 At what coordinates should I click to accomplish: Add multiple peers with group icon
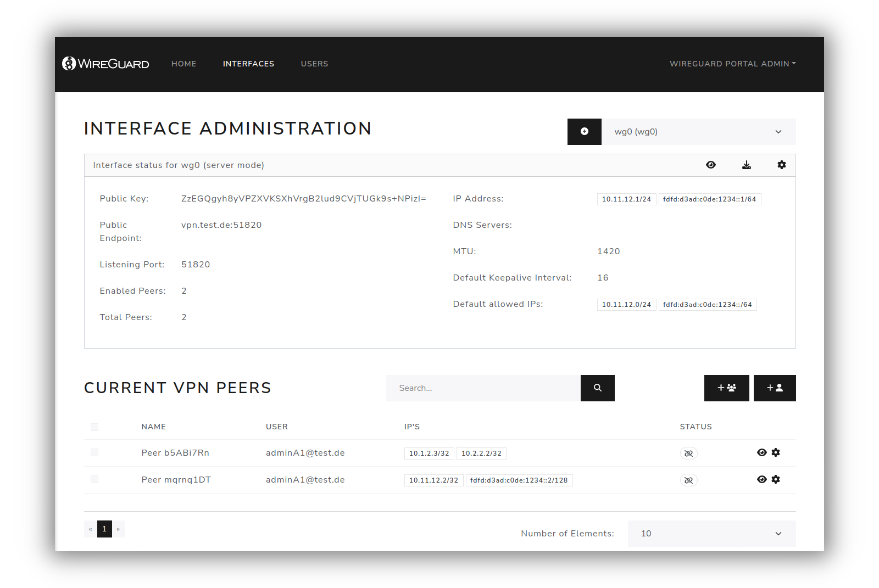(x=726, y=388)
